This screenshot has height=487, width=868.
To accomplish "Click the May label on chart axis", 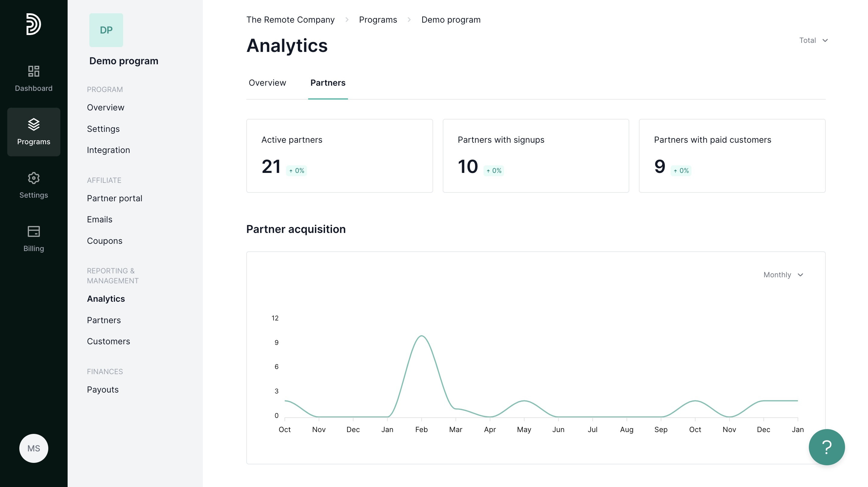I will (x=524, y=430).
